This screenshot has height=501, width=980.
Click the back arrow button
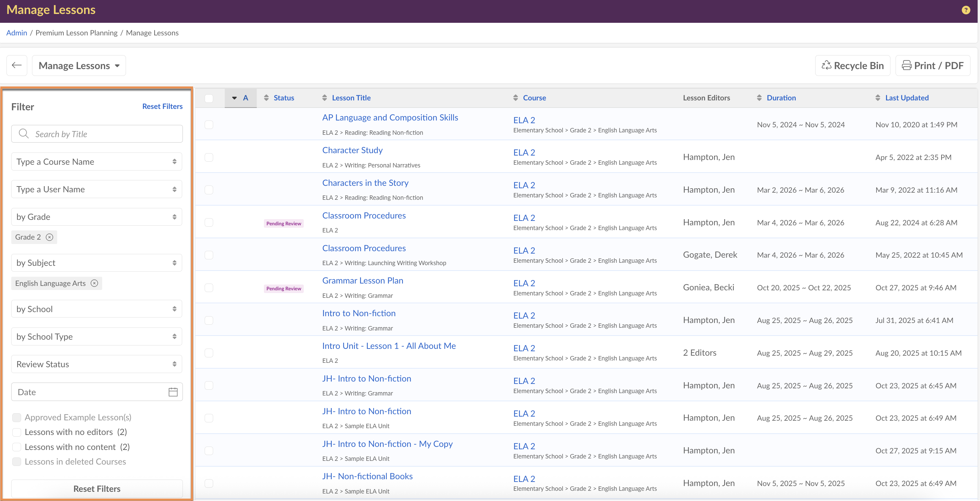[x=17, y=65]
